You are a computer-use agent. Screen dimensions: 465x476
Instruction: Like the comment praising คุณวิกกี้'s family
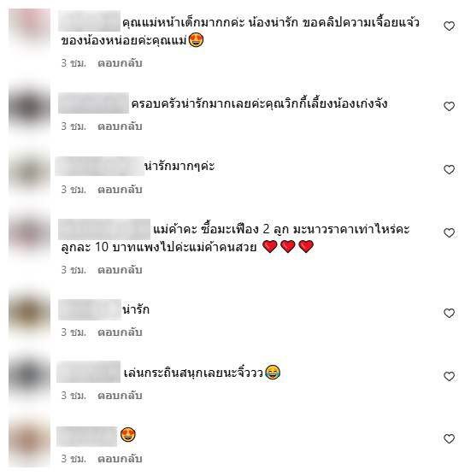point(449,106)
